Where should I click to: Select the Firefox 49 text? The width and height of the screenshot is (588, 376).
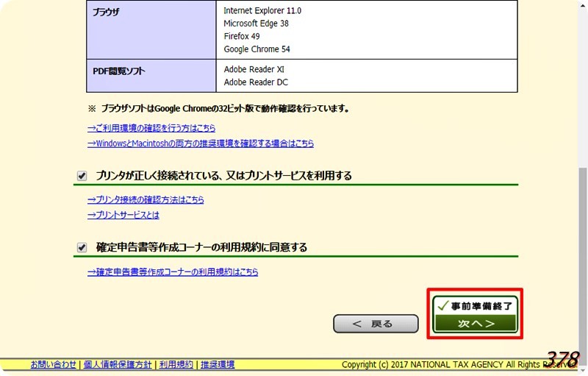pyautogui.click(x=242, y=36)
